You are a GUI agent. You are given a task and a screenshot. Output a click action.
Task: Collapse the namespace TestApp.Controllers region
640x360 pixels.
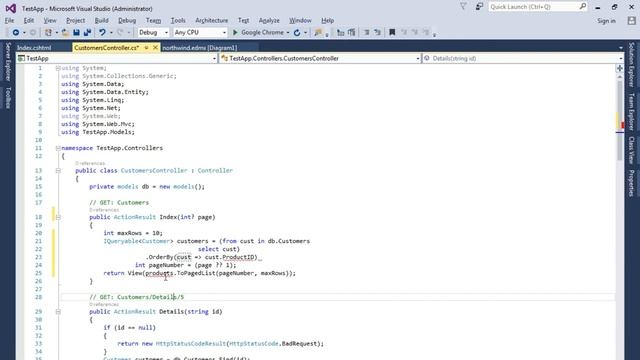click(x=58, y=148)
